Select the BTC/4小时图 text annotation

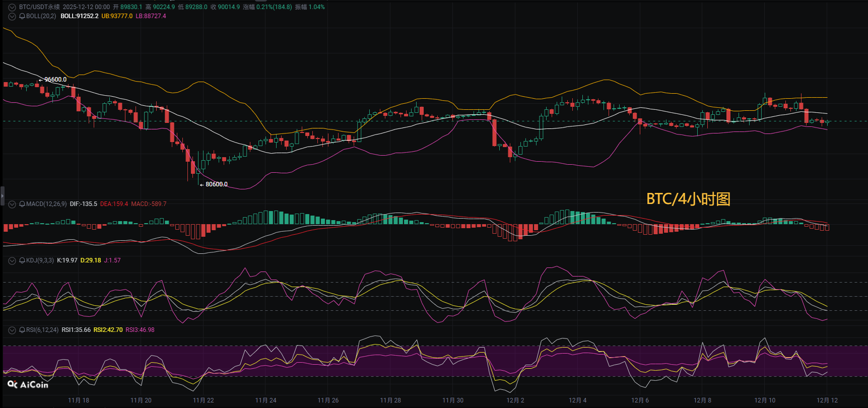coord(688,199)
